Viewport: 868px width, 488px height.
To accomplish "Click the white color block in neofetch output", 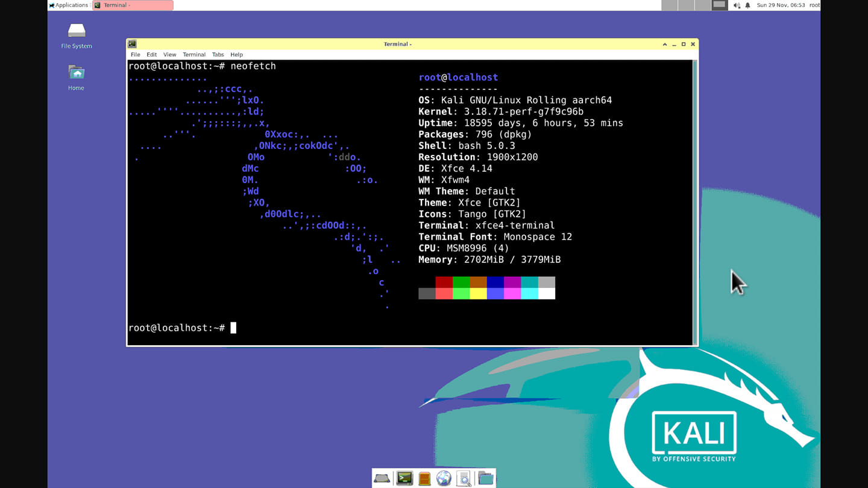I will pyautogui.click(x=547, y=293).
